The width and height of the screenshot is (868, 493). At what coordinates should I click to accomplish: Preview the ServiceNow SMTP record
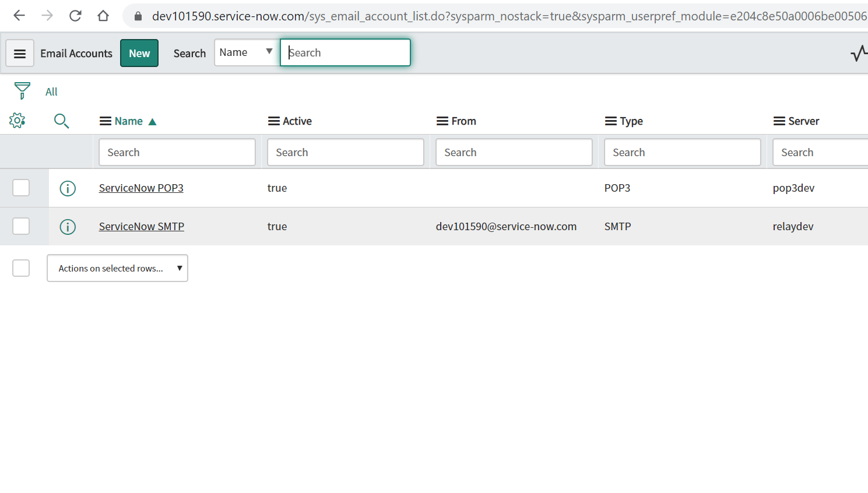tap(68, 227)
